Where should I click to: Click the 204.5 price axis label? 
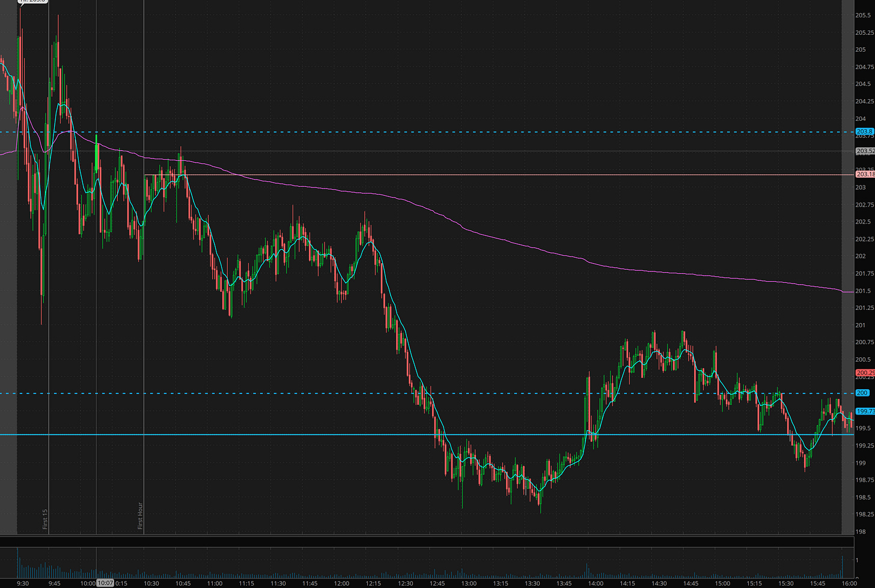coord(862,84)
